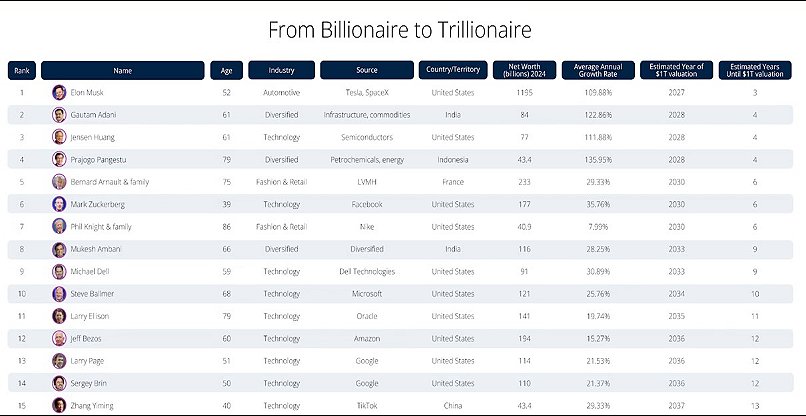This screenshot has width=806, height=416.
Task: Sort by Net Worth (billions) 2024 header
Action: pos(523,70)
